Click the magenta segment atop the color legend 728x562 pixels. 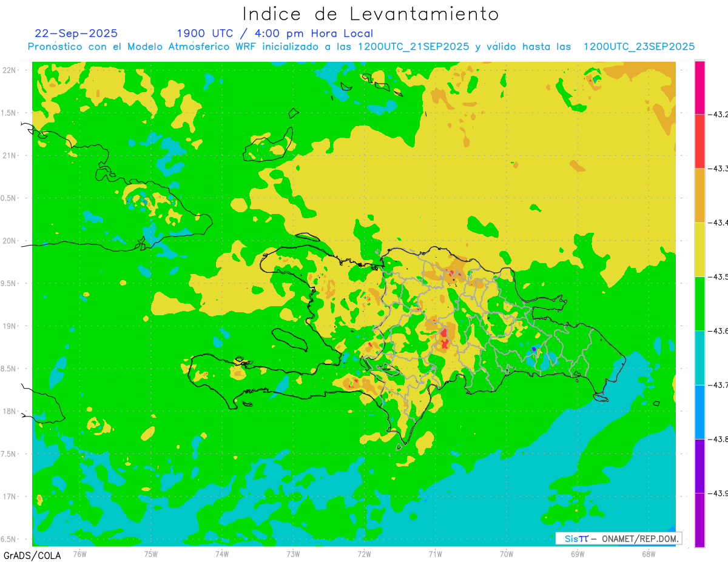click(x=699, y=87)
